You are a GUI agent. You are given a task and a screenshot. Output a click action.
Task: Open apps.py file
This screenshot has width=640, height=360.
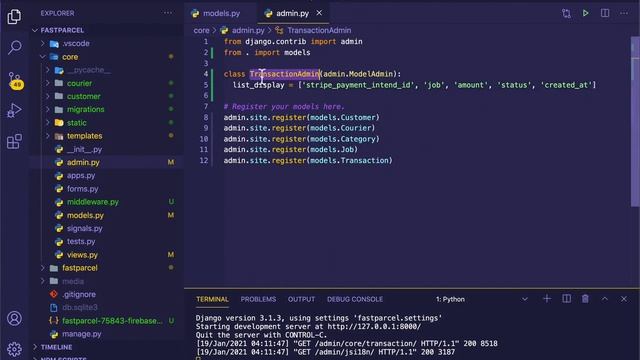(x=81, y=176)
